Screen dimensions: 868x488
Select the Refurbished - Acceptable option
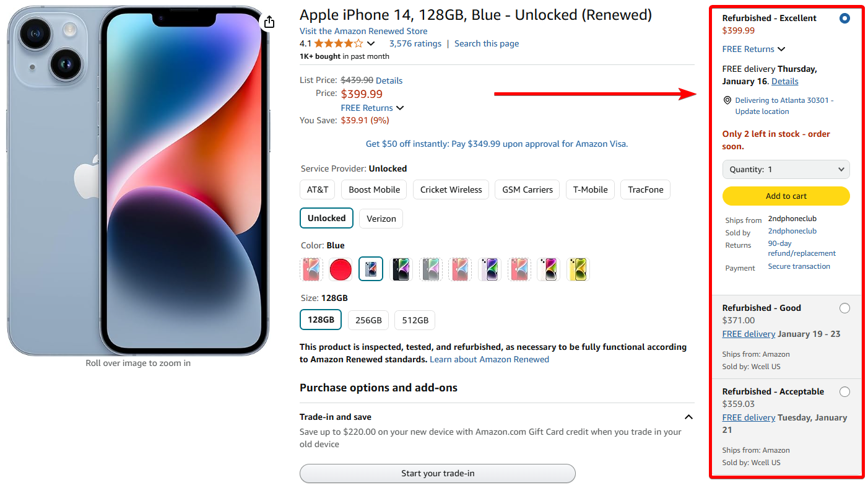844,391
